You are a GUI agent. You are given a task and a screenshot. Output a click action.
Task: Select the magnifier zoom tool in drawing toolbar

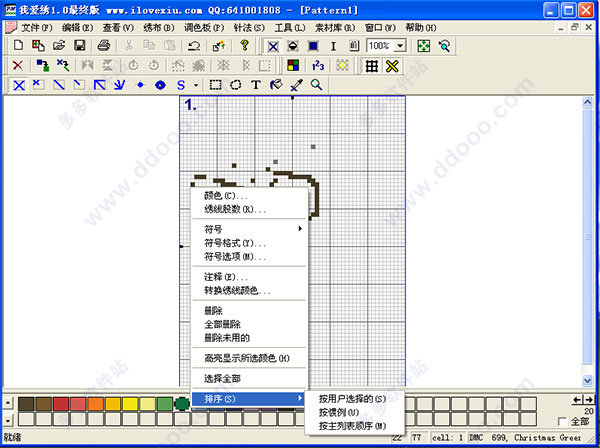coord(316,85)
